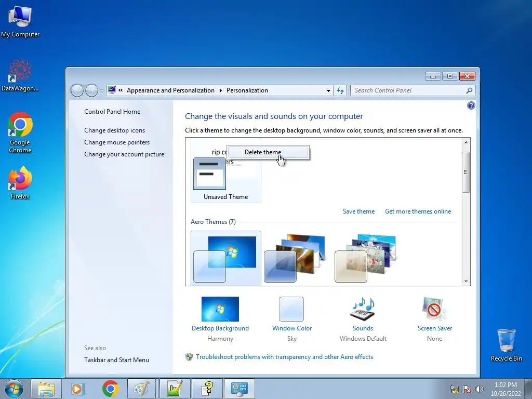The image size is (532, 399).
Task: Open Action Center flag tray icon
Action: tap(467, 389)
